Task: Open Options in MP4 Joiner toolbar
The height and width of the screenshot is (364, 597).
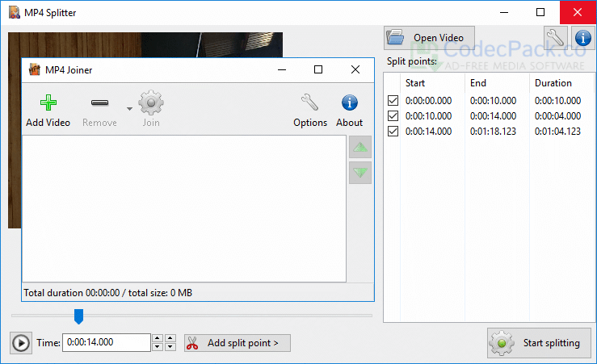Action: pyautogui.click(x=310, y=111)
